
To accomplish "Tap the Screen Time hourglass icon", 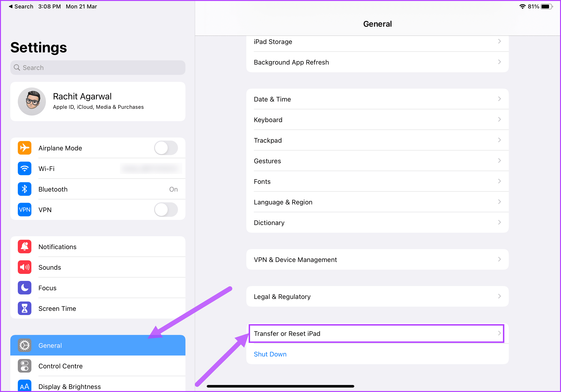I will 24,308.
